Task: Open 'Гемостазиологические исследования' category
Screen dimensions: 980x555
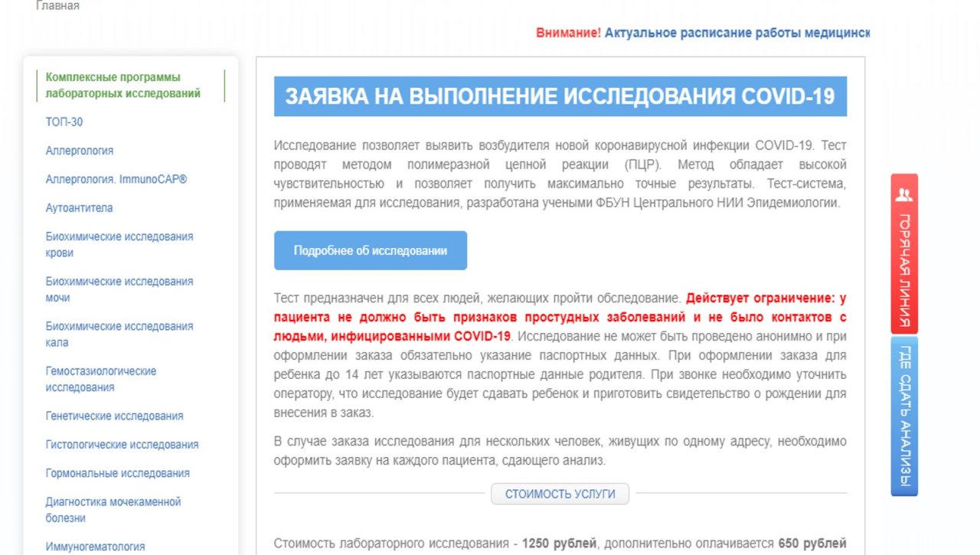Action: click(x=101, y=379)
